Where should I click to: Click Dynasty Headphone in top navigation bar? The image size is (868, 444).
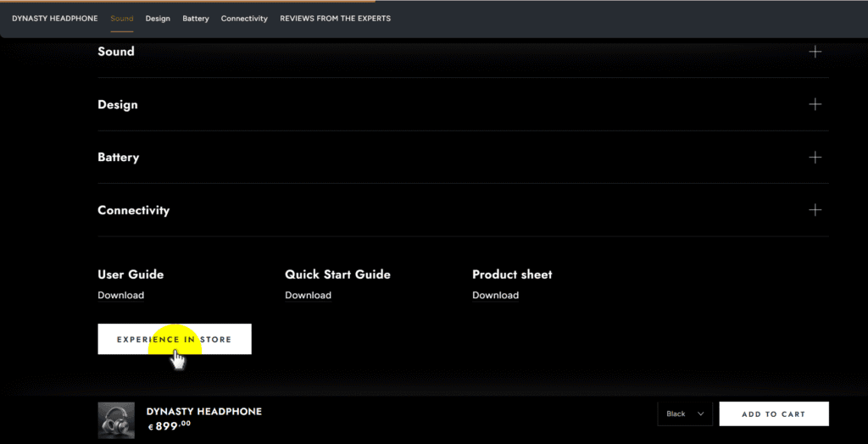pos(55,19)
